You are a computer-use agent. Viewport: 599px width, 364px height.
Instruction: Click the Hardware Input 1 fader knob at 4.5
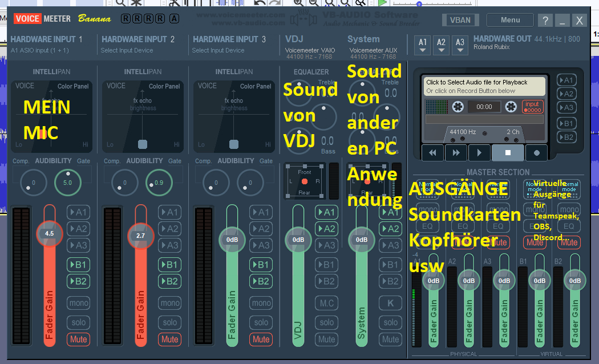(49, 233)
